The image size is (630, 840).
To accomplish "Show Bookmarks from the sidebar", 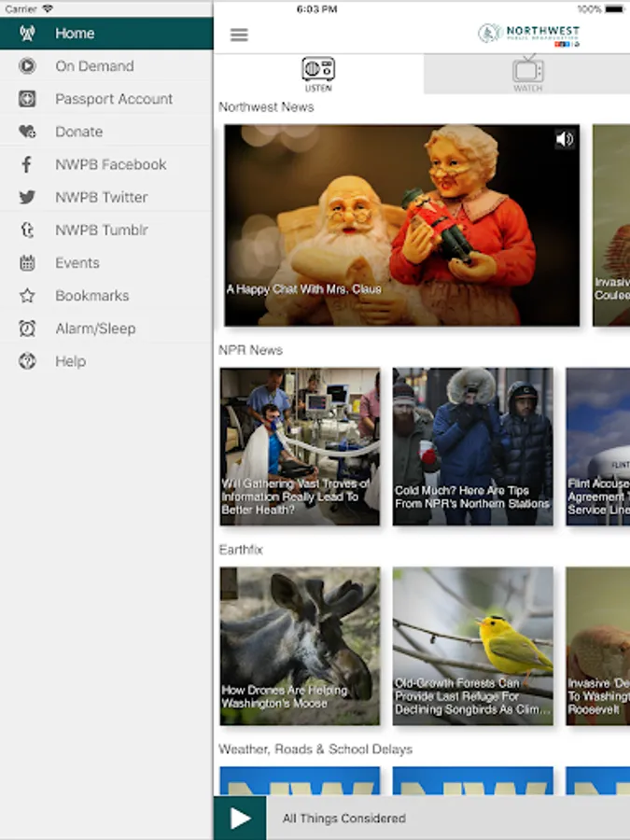I will point(106,296).
